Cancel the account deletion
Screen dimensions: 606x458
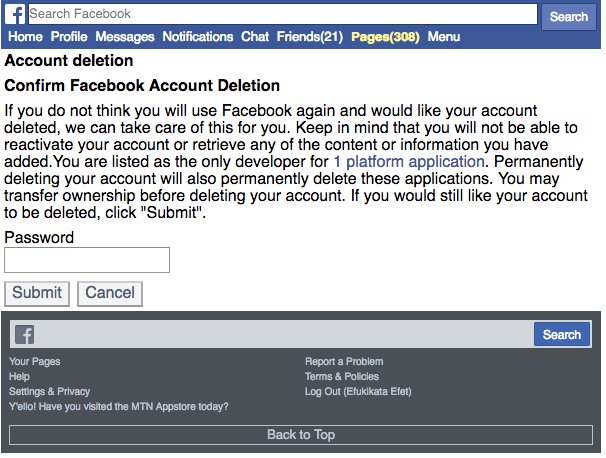110,294
